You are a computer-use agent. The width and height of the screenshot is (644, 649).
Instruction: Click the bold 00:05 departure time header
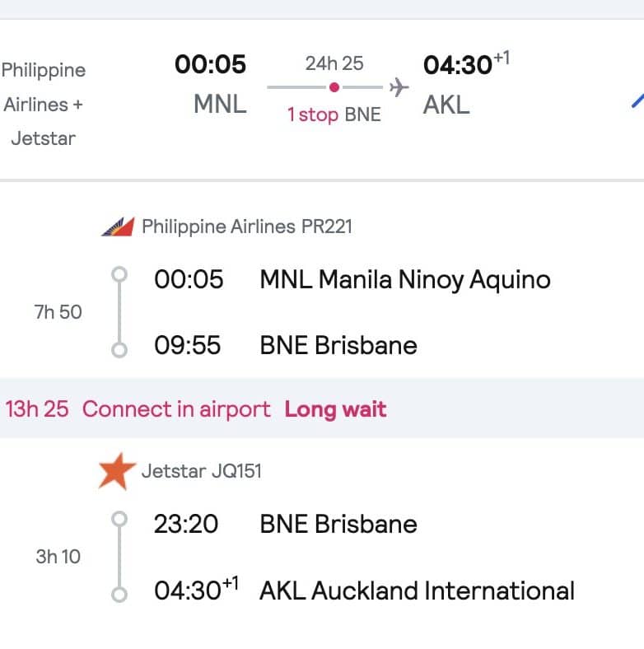pos(210,64)
